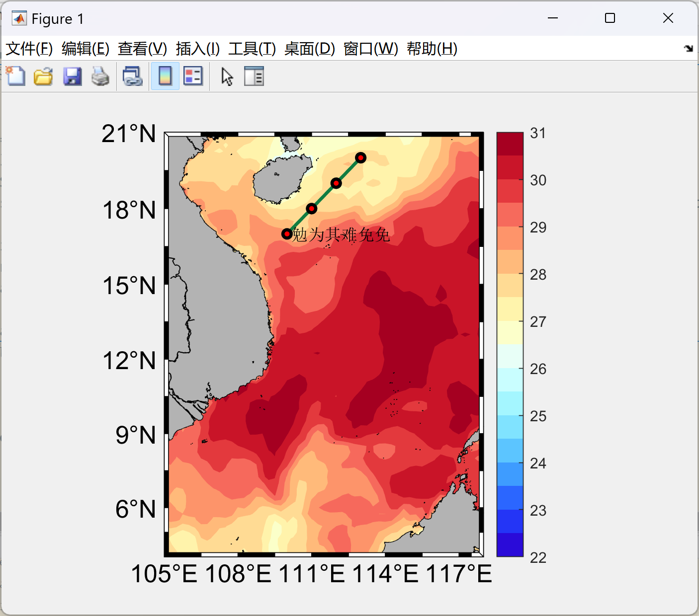Click the 108°E longitude label
This screenshot has width=699, height=616.
(238, 574)
